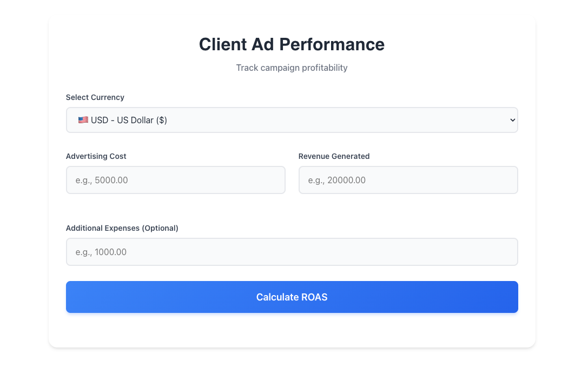Focus the Advertising Cost input field
The image size is (588, 381).
coord(175,180)
